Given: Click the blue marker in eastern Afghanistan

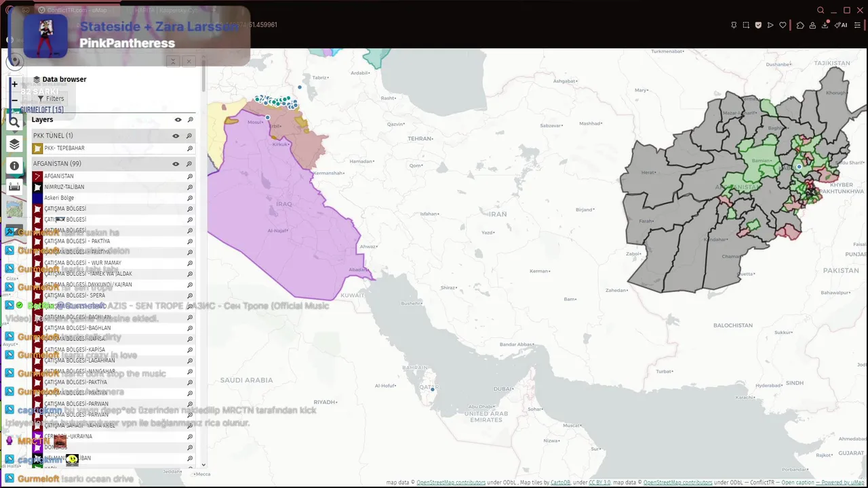Looking at the screenshot, I should 800,166.
